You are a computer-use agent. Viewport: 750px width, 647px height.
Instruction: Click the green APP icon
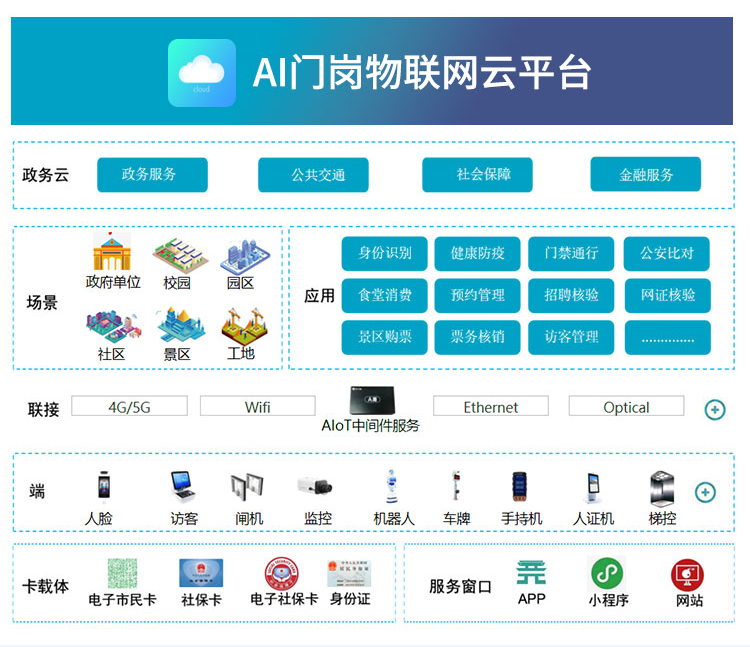coord(531,573)
